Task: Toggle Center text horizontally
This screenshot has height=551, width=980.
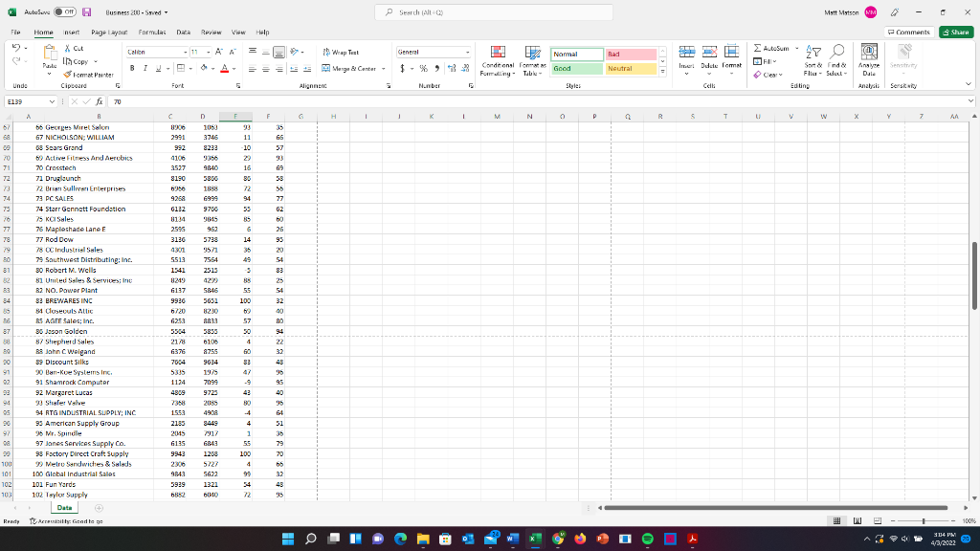Action: point(266,69)
